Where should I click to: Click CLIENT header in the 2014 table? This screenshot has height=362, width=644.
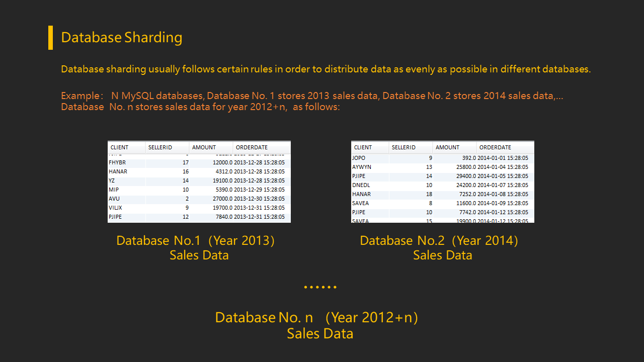click(x=363, y=147)
